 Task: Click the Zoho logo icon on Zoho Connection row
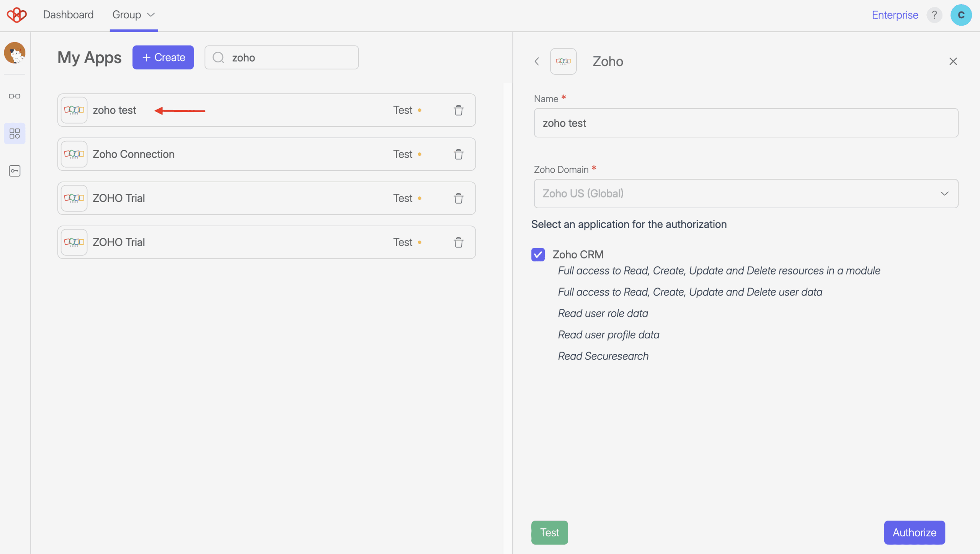pyautogui.click(x=74, y=154)
